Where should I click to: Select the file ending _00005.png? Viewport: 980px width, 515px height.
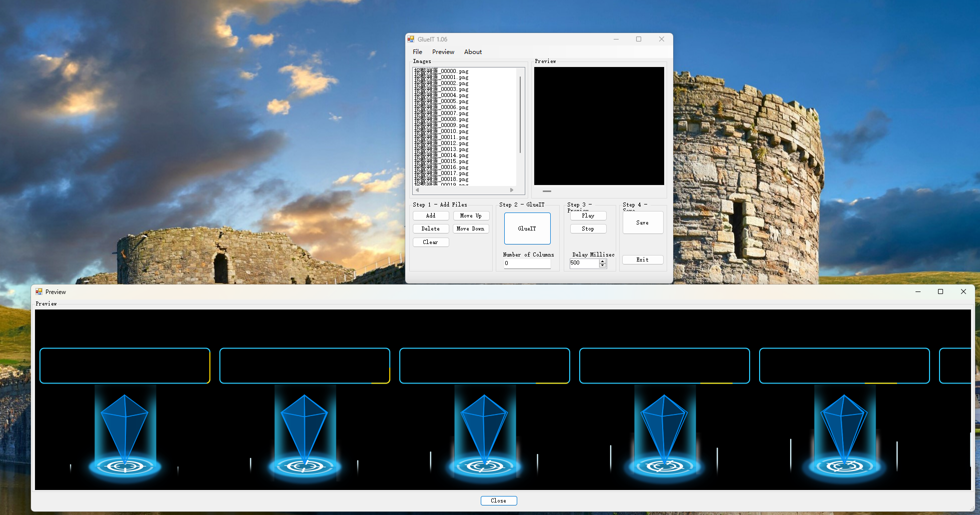pyautogui.click(x=442, y=101)
